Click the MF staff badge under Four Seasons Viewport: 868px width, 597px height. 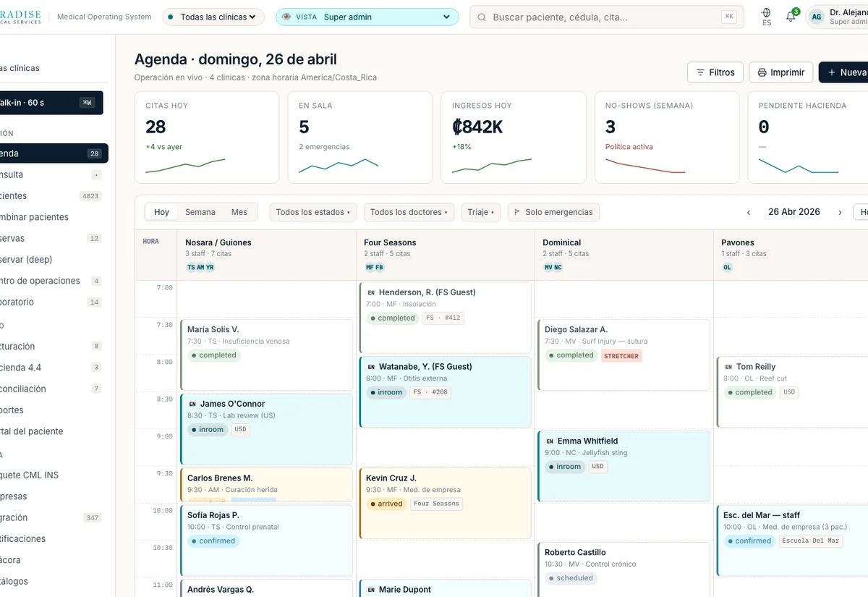pos(370,267)
